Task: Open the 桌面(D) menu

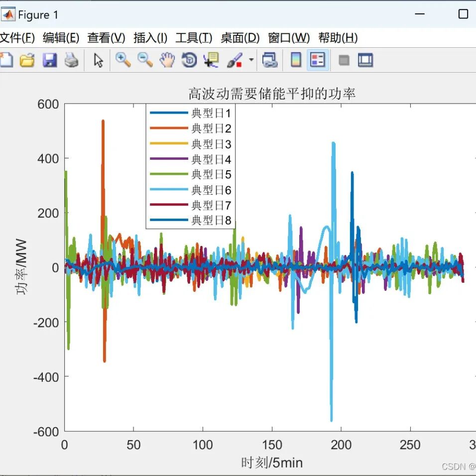Action: (240, 38)
